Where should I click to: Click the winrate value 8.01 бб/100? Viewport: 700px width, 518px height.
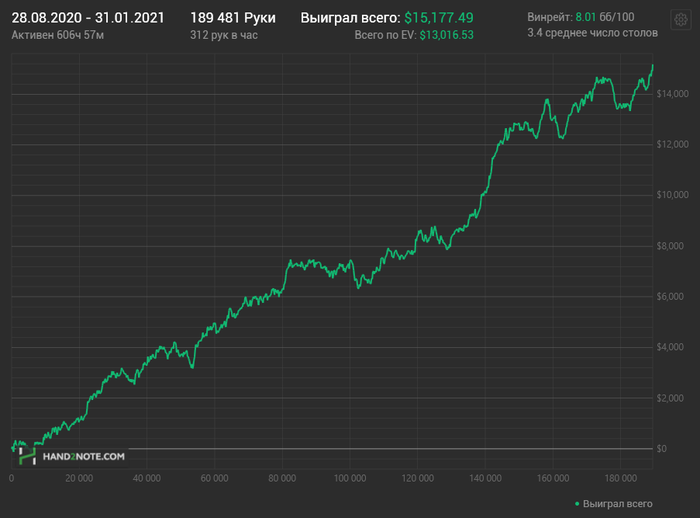coord(604,17)
